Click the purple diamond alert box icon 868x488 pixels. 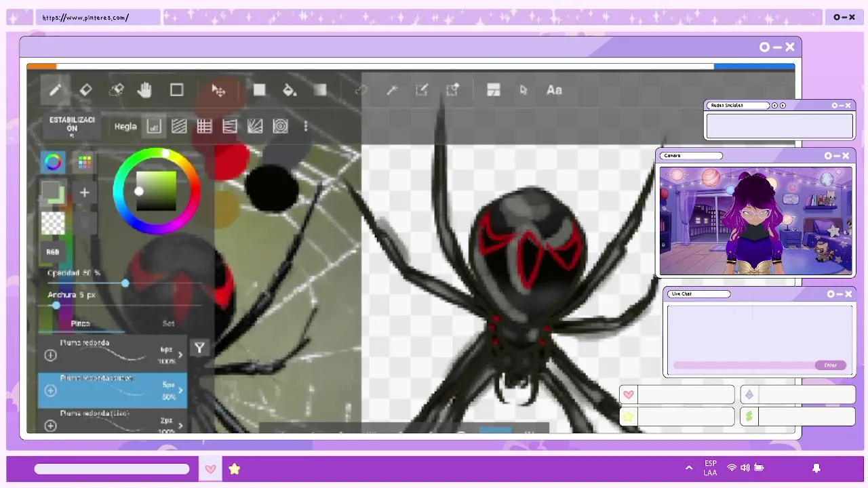(749, 394)
